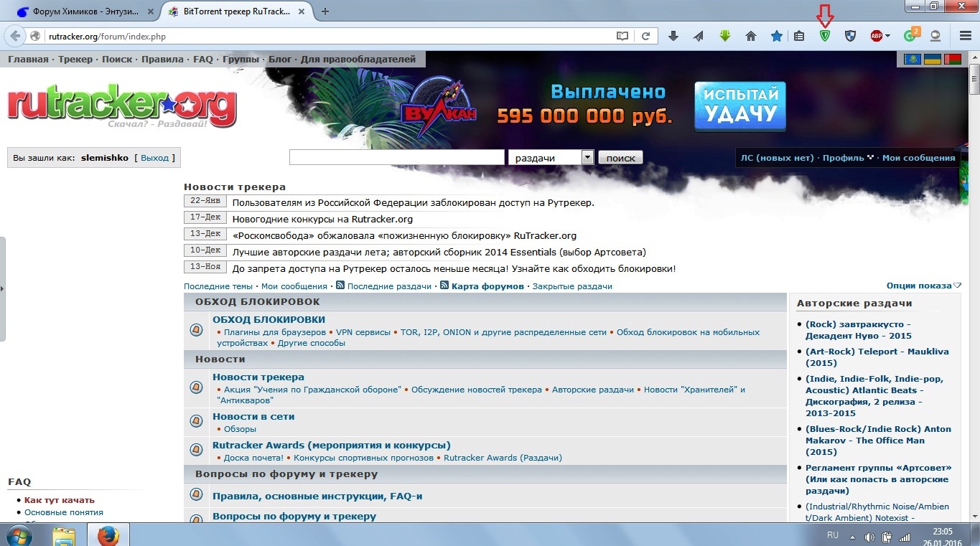Viewport: 980px width, 546px height.
Task: Expand the 'Опции показа' options
Action: pyautogui.click(x=923, y=286)
